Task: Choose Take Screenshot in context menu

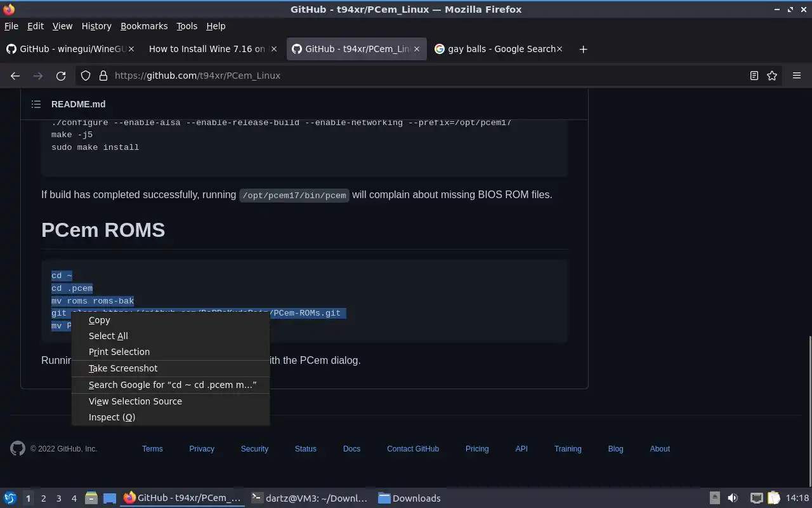Action: pyautogui.click(x=170, y=368)
